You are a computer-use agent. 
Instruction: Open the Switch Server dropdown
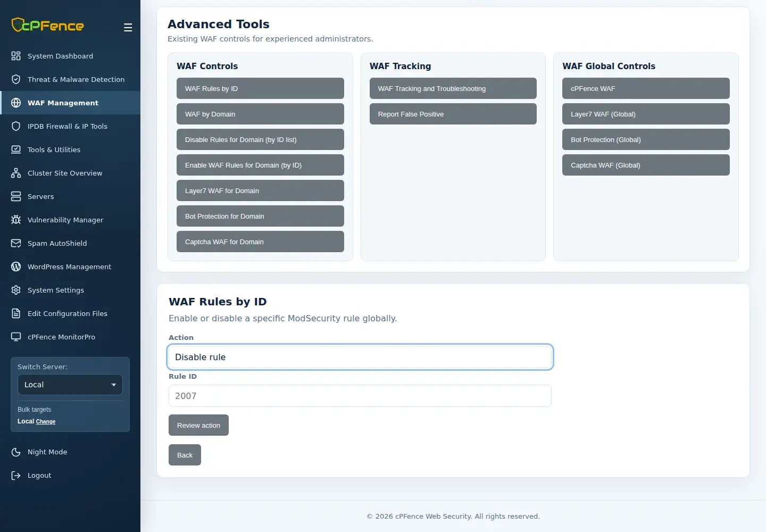(x=70, y=385)
